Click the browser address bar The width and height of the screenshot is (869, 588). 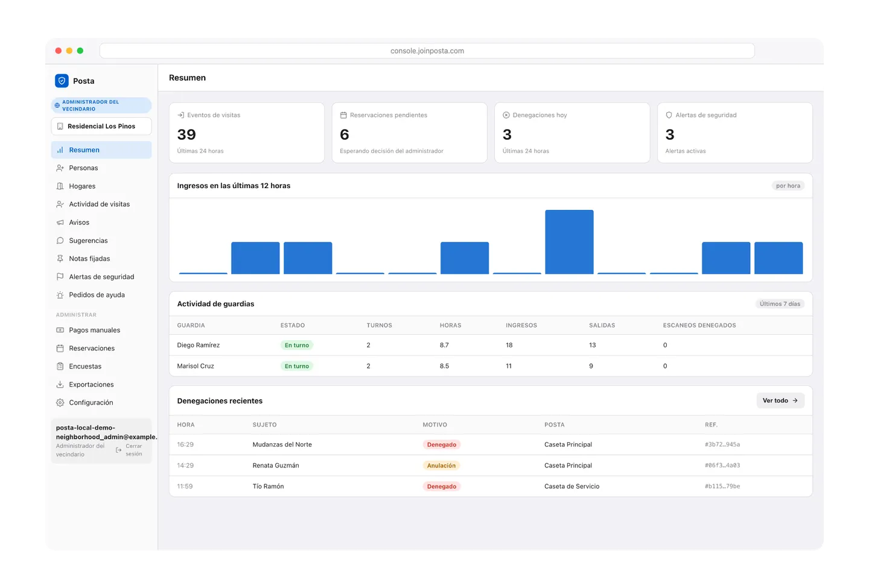(x=427, y=51)
